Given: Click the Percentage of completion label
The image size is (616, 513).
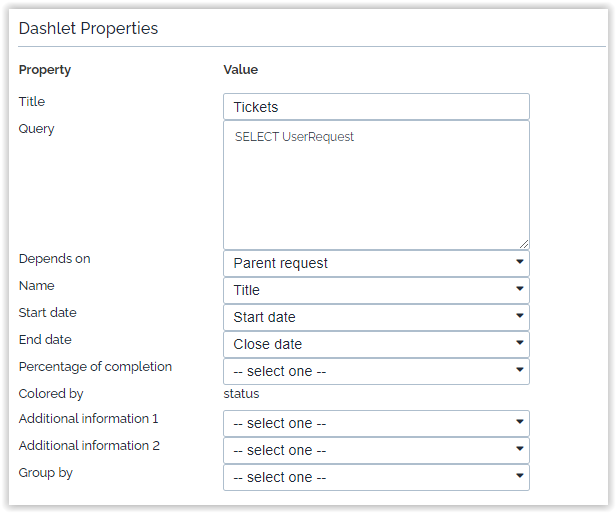Looking at the screenshot, I should [x=95, y=367].
